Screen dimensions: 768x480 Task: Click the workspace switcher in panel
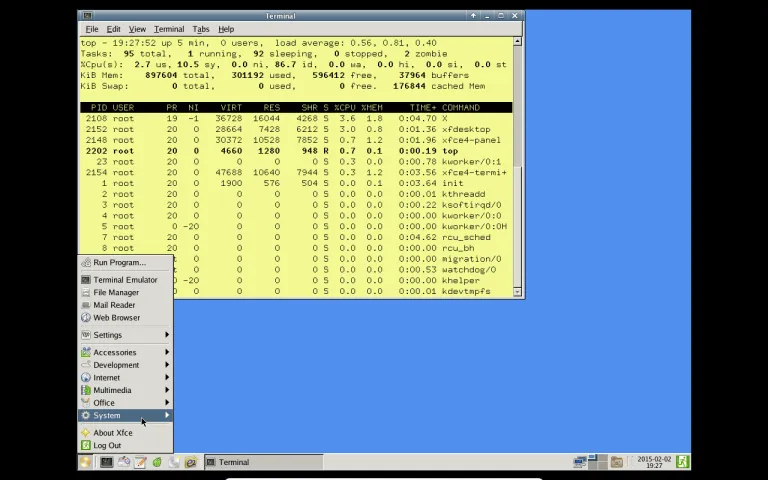click(598, 461)
